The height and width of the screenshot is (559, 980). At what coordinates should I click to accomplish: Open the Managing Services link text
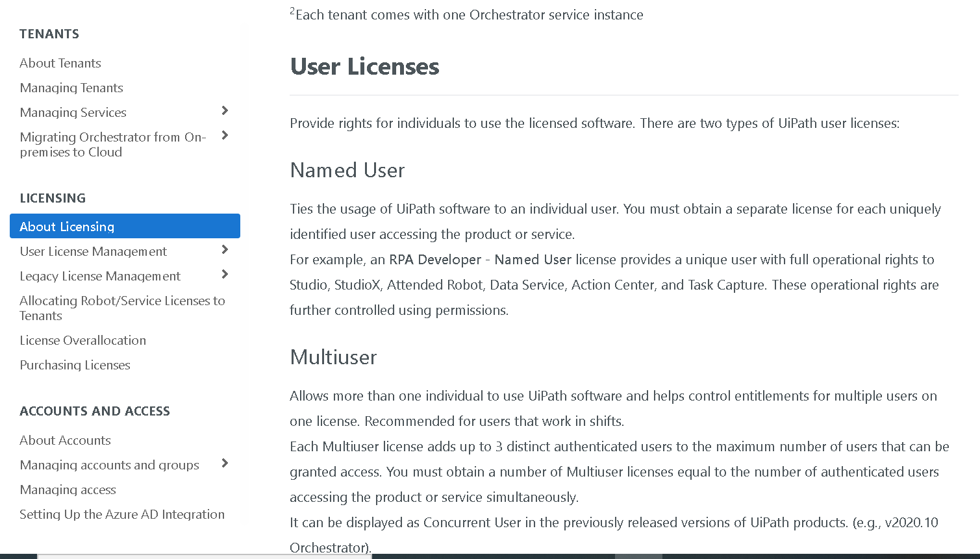pos(73,112)
